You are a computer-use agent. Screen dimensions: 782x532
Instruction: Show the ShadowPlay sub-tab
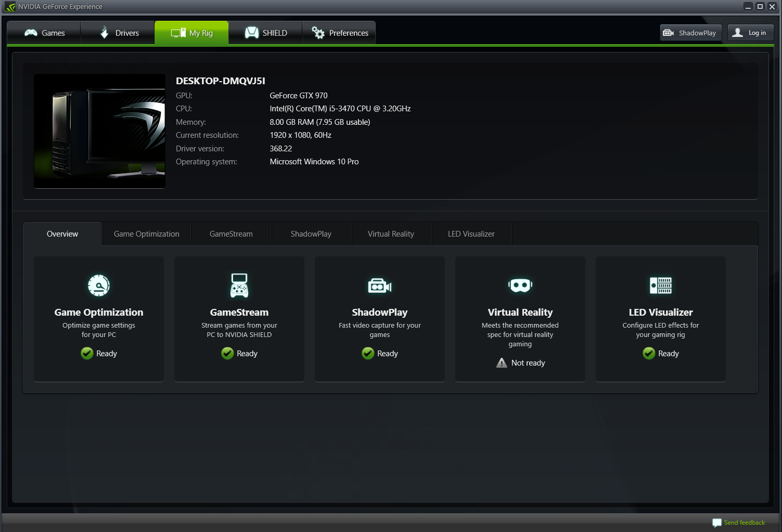(311, 234)
